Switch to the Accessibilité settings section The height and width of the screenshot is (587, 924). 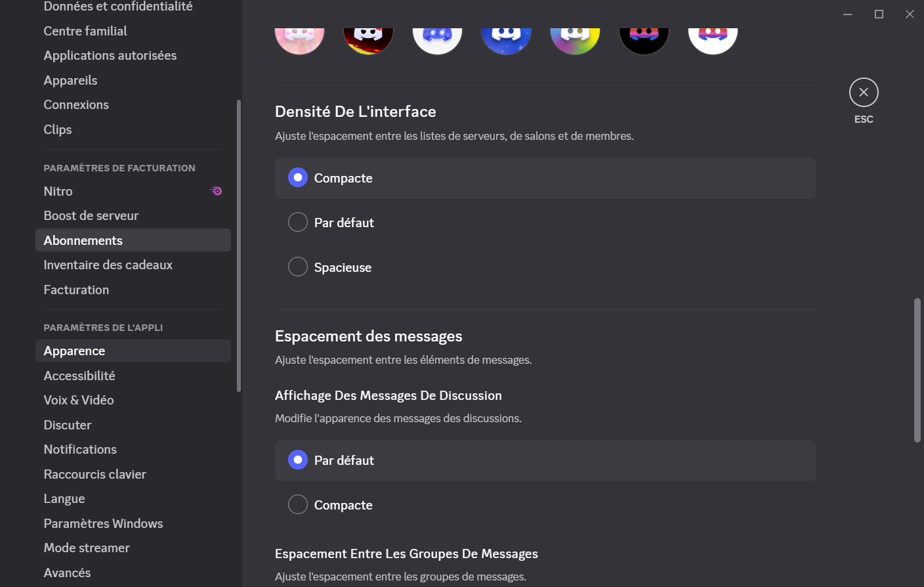pos(79,375)
